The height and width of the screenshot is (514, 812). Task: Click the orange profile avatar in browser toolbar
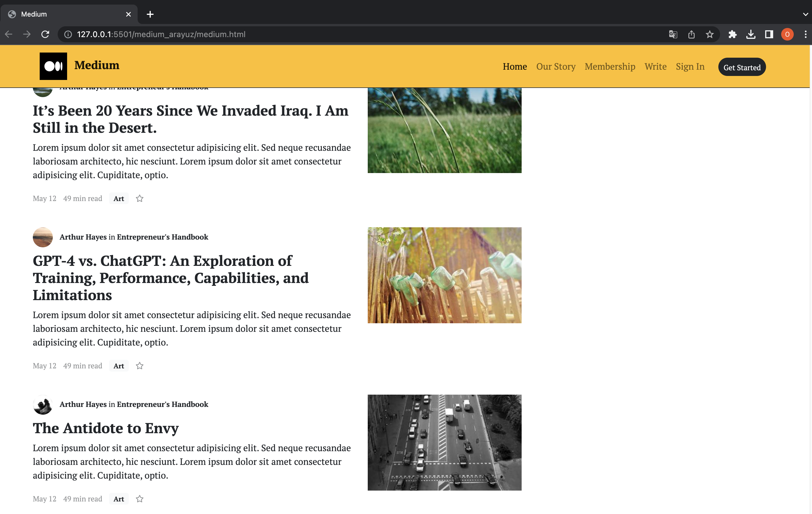coord(787,34)
